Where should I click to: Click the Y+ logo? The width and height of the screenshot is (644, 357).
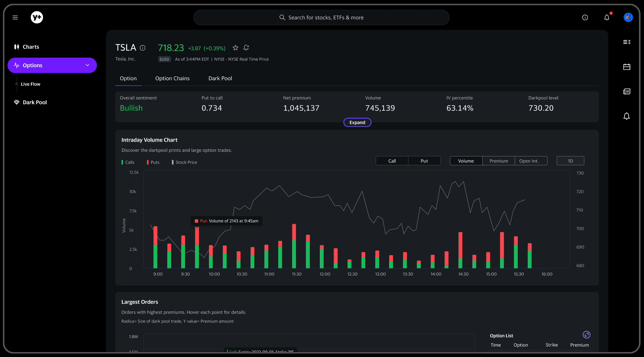click(x=37, y=17)
